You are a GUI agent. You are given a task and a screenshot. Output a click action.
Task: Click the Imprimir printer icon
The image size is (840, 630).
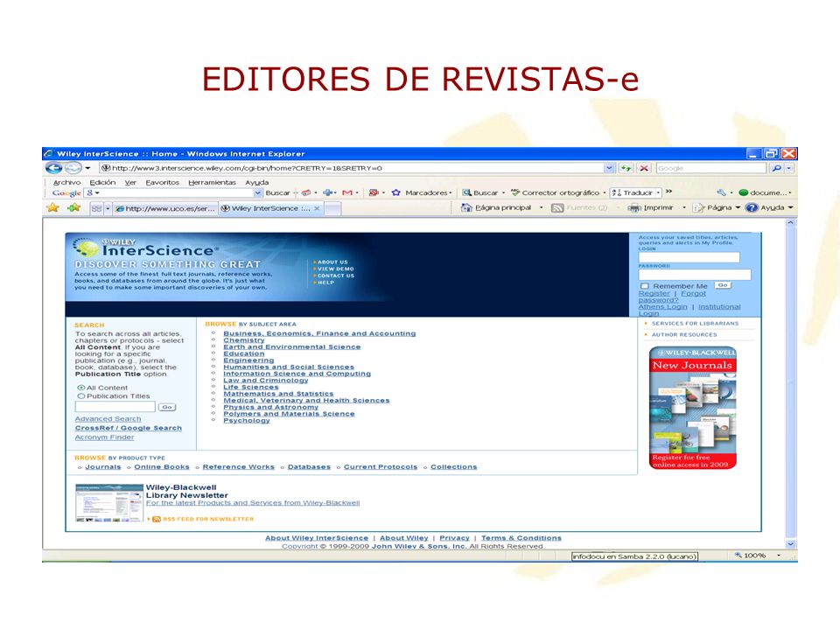point(634,208)
